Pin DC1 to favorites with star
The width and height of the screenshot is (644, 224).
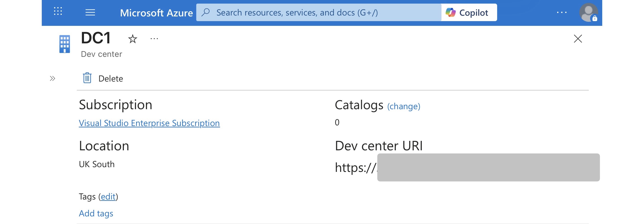[132, 39]
